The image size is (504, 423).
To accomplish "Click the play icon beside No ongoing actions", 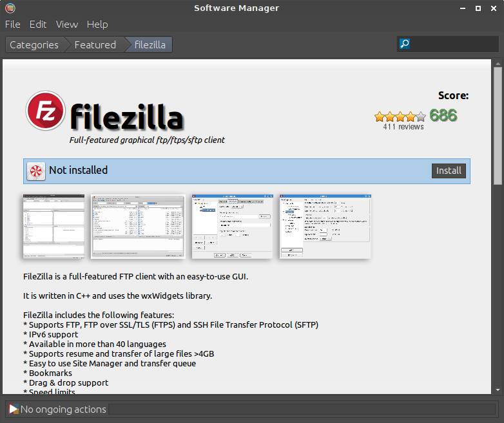I will click(x=14, y=409).
